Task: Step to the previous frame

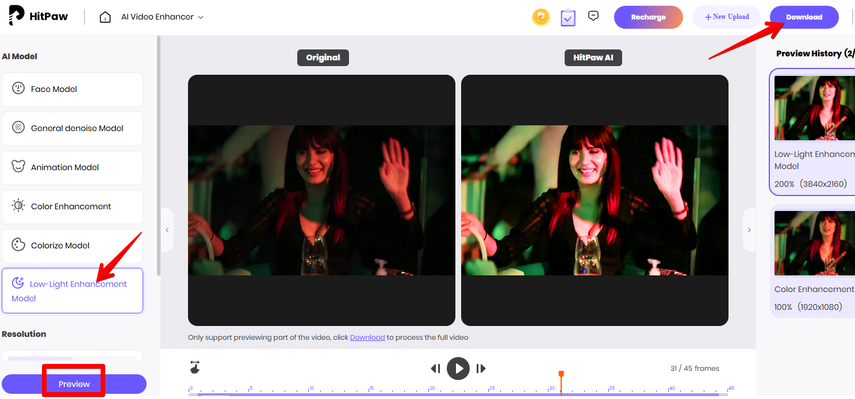Action: pos(435,369)
